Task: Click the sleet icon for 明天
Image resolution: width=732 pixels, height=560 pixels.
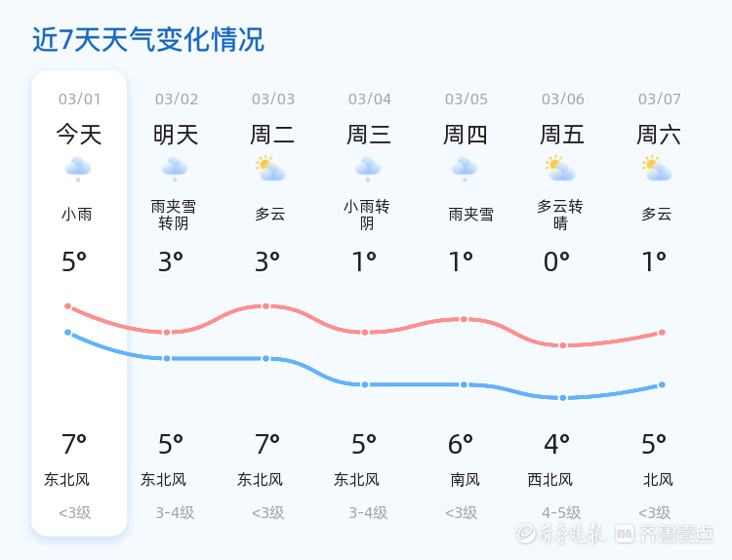Action: coord(175,169)
